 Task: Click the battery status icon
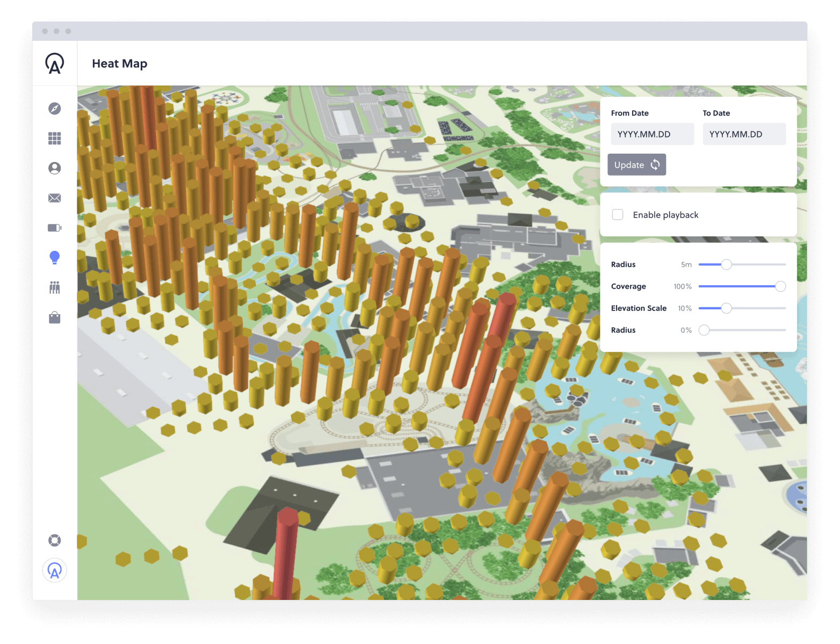coord(54,228)
